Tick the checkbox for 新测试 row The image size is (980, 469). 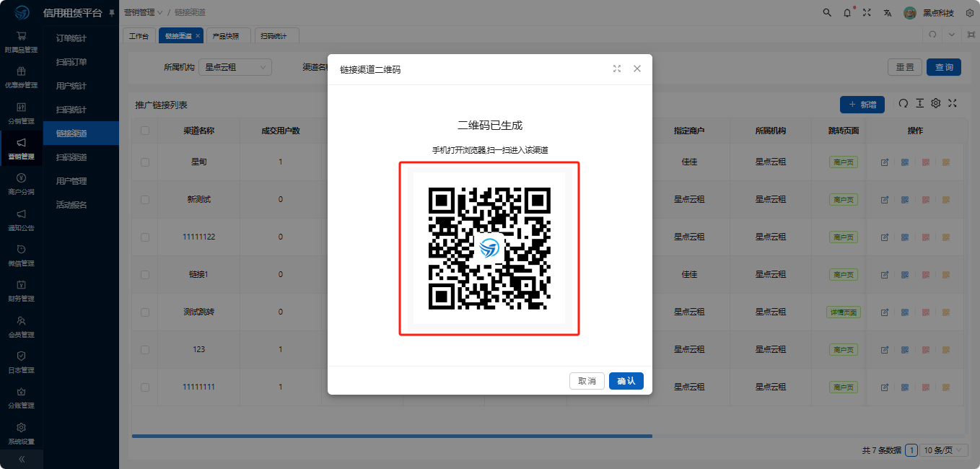[x=145, y=200]
